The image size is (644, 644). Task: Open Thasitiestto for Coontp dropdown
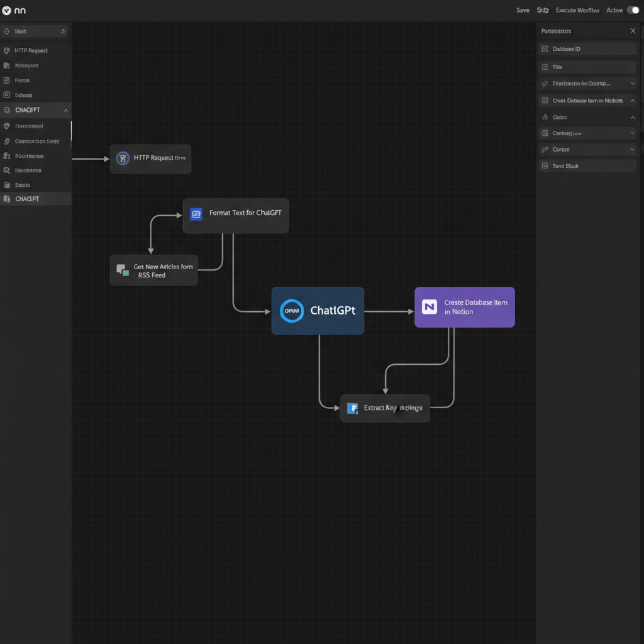click(x=633, y=84)
